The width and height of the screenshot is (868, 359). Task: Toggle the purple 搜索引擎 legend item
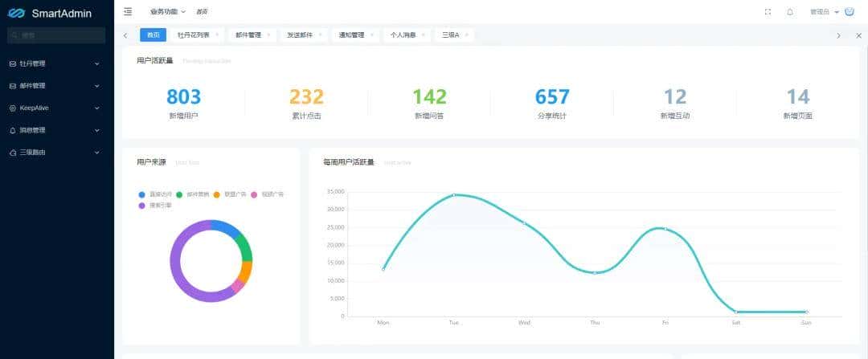[154, 206]
